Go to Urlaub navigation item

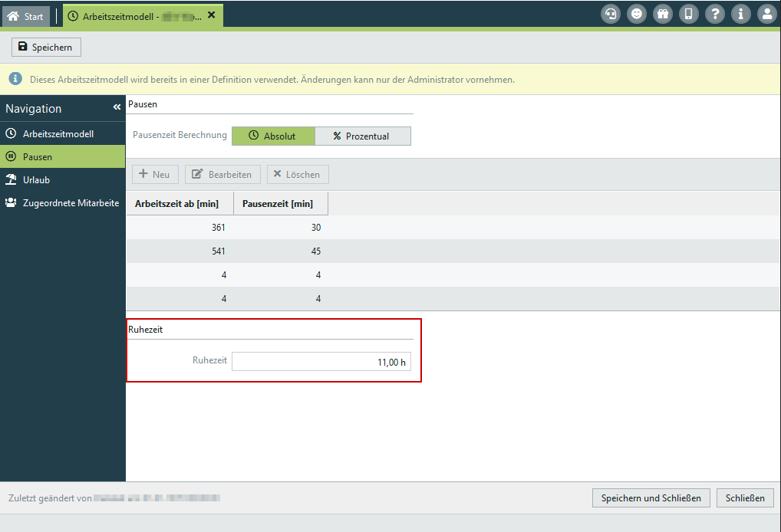[36, 179]
